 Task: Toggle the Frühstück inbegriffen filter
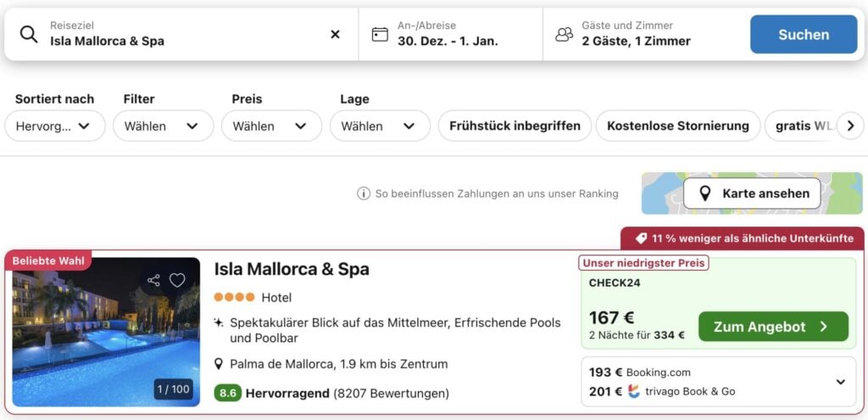tap(514, 126)
